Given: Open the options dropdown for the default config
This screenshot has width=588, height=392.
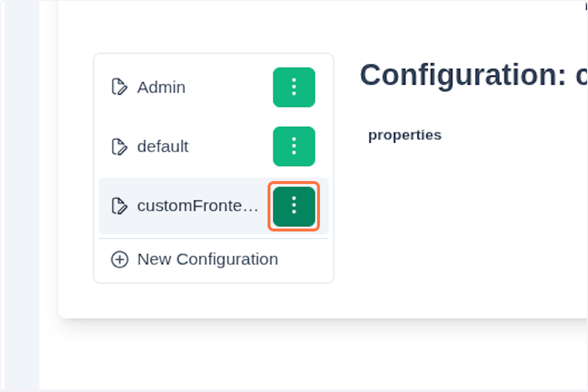Looking at the screenshot, I should click(294, 146).
